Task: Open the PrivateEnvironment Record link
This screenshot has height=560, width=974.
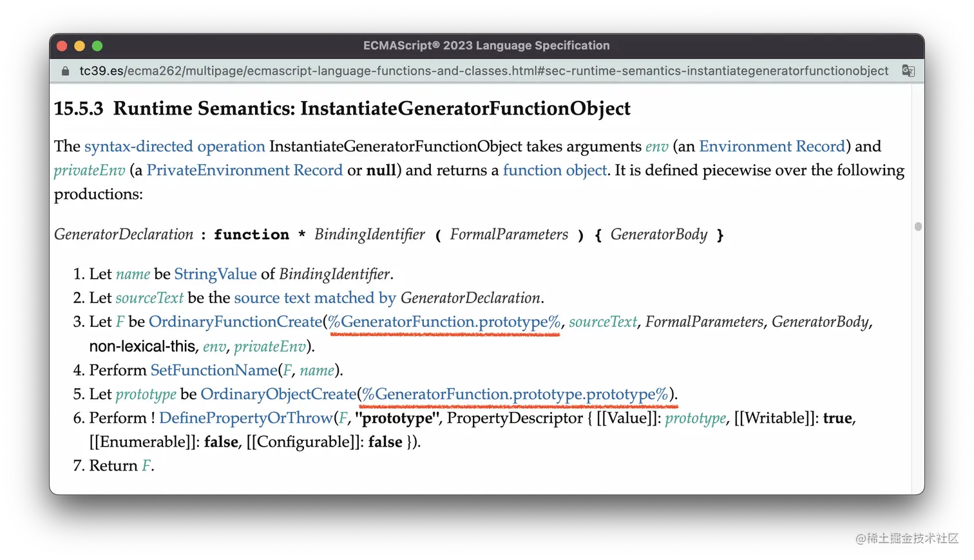Action: point(245,171)
